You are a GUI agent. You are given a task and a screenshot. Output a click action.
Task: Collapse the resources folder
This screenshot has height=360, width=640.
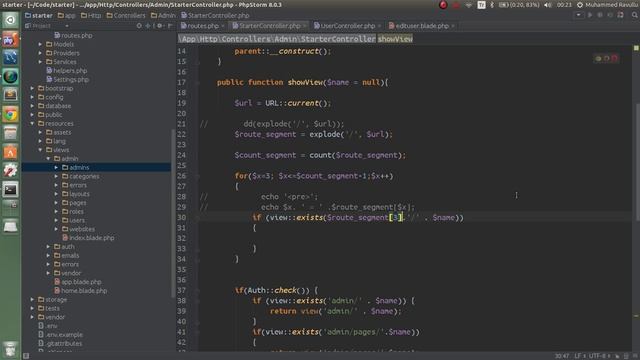(x=32, y=123)
